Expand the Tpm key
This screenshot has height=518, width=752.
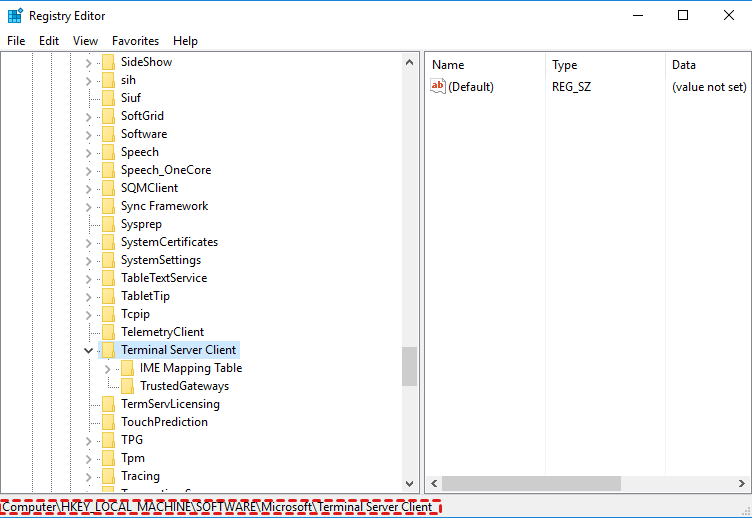pos(88,459)
